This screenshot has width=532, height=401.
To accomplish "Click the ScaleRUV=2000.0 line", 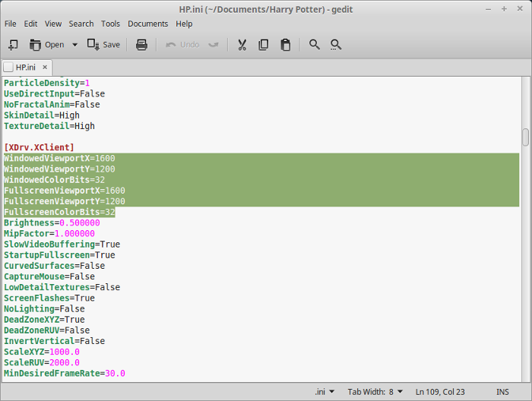I will point(42,362).
